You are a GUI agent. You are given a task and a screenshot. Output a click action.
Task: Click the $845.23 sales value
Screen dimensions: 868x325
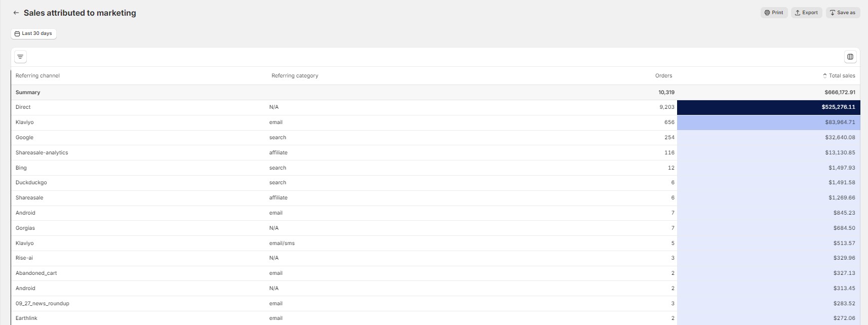[844, 213]
